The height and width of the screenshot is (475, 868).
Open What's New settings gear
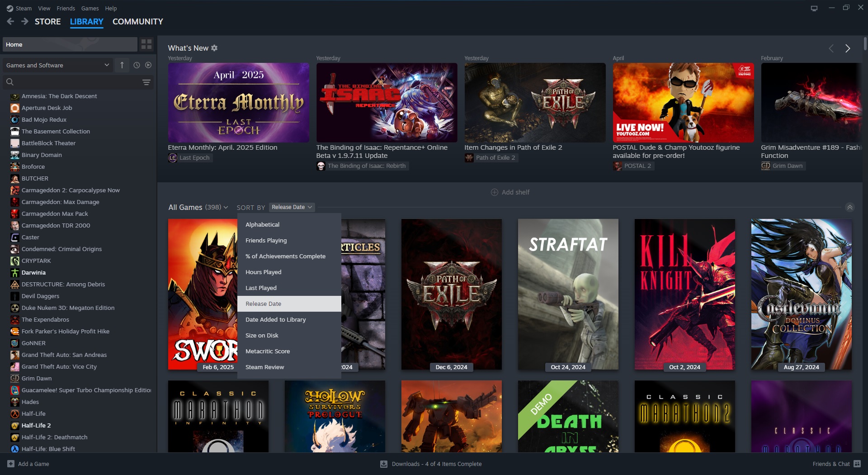214,48
